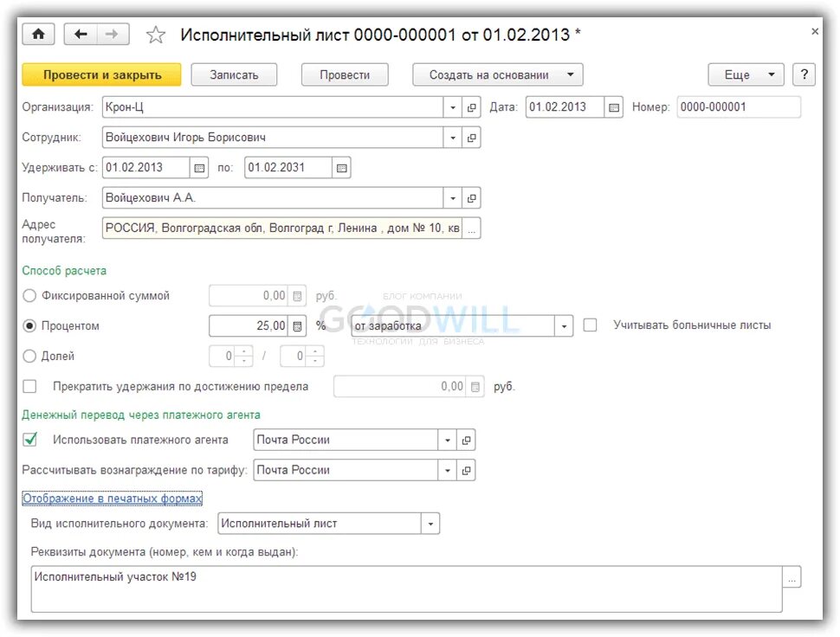Expand the payment agent dropdown
The height and width of the screenshot is (637, 840).
coord(448,440)
